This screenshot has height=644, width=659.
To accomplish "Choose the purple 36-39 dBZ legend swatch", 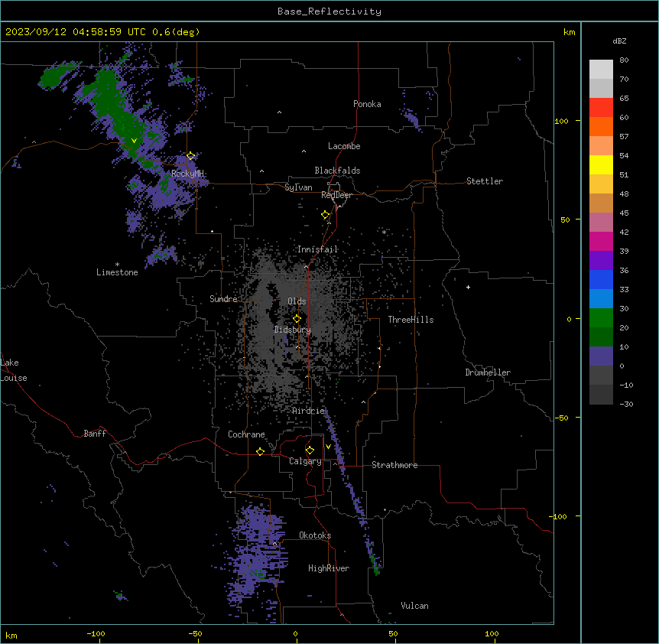I will click(601, 261).
